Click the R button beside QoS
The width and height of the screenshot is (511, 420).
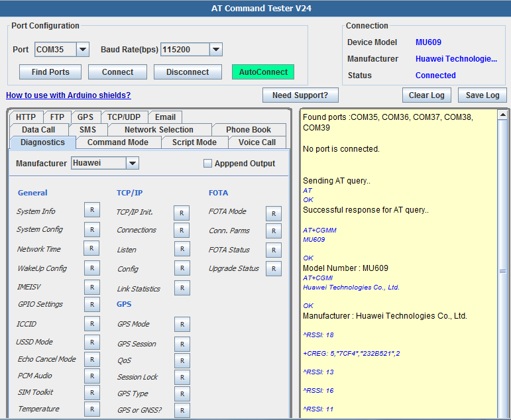182,361
